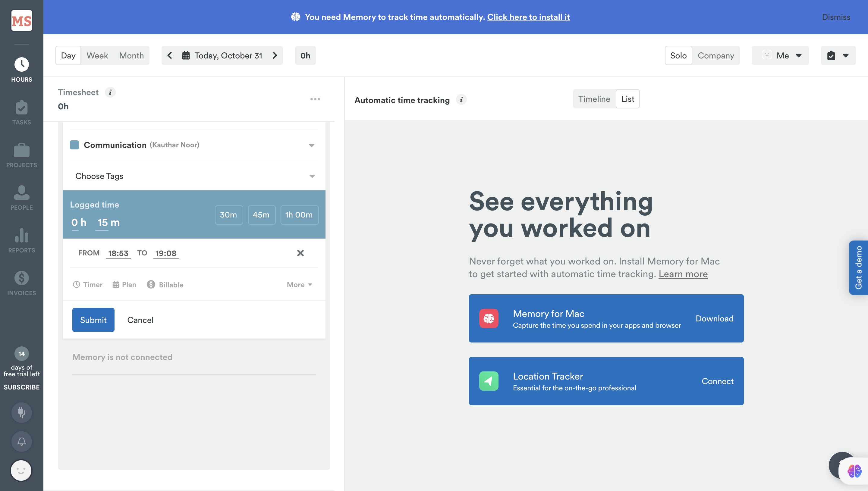Click the Timesheet info icon
This screenshot has width=868, height=491.
click(110, 92)
